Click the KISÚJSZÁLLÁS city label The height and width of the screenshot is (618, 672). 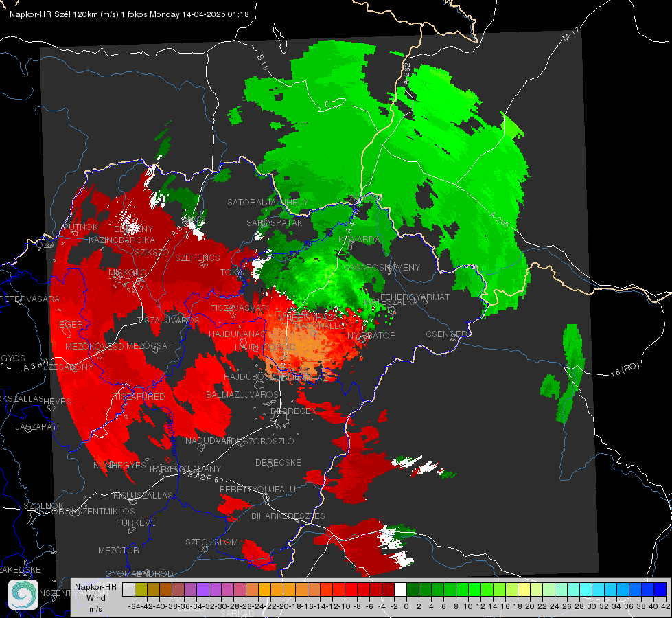pos(143,496)
